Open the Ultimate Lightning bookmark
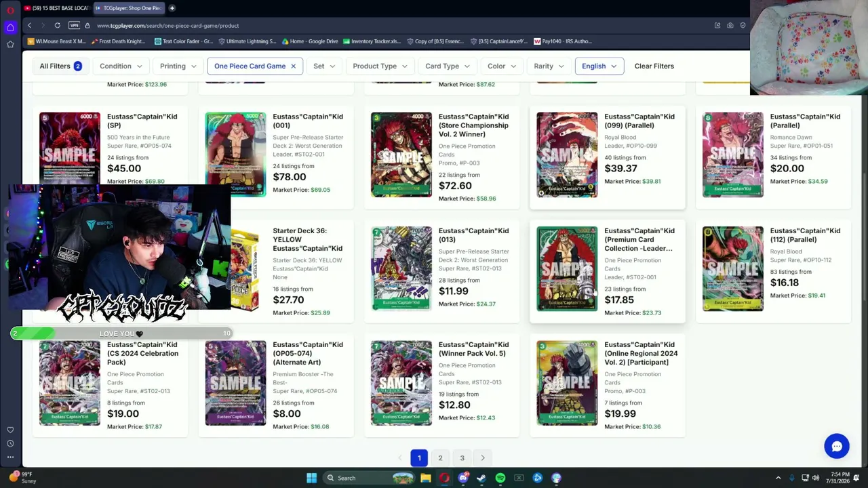The image size is (868, 488). pos(247,41)
